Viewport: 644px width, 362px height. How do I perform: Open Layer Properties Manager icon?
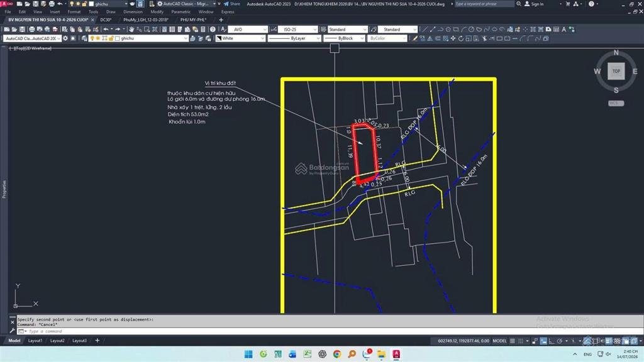pos(85,38)
